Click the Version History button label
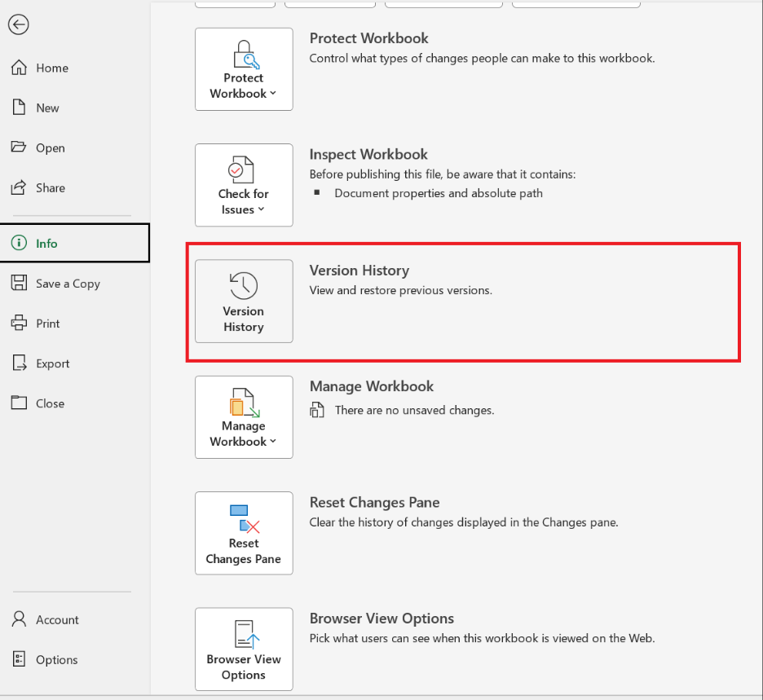The image size is (763, 700). coord(243,319)
